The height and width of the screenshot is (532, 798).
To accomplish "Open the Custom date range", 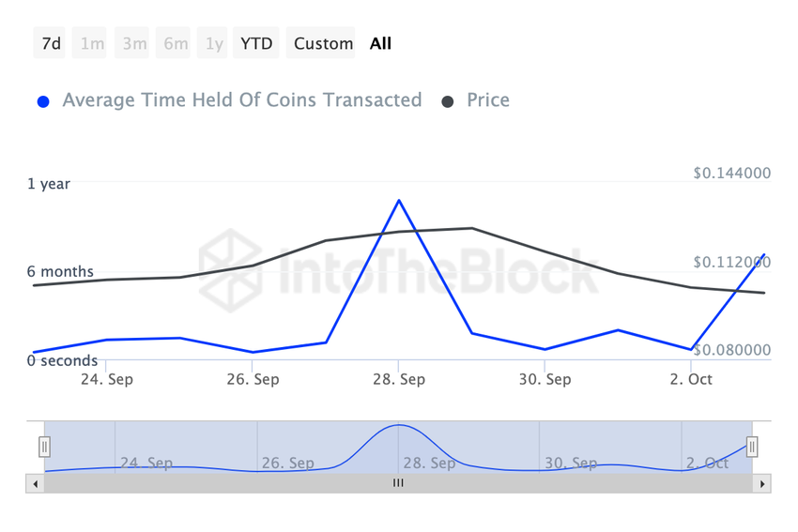I will point(323,43).
